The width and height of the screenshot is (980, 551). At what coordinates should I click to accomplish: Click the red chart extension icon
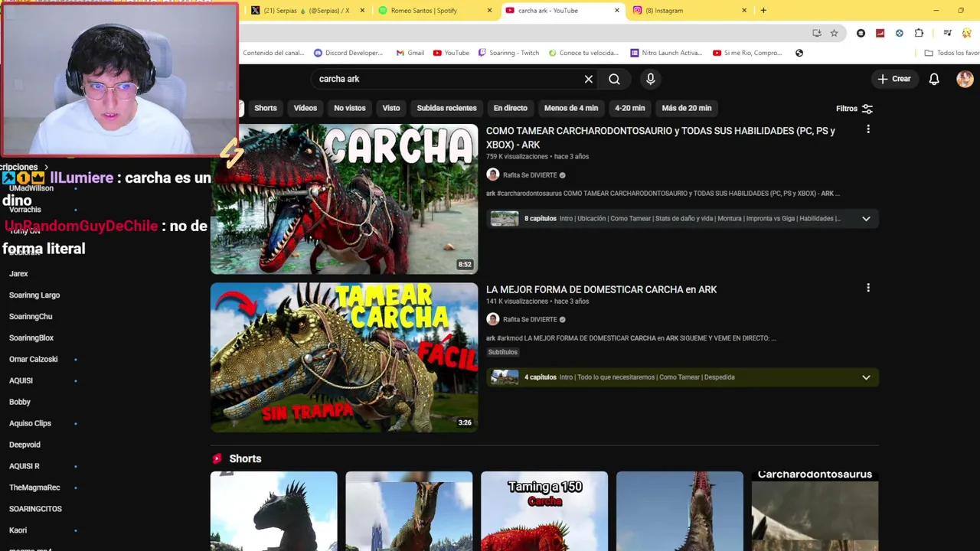[880, 33]
